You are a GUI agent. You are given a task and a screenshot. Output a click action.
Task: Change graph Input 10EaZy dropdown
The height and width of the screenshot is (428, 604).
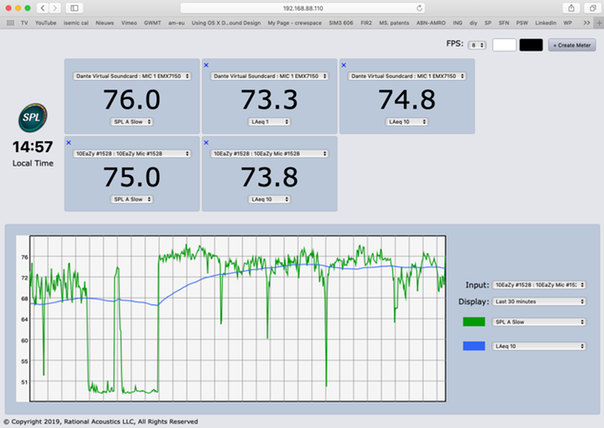[x=535, y=285]
